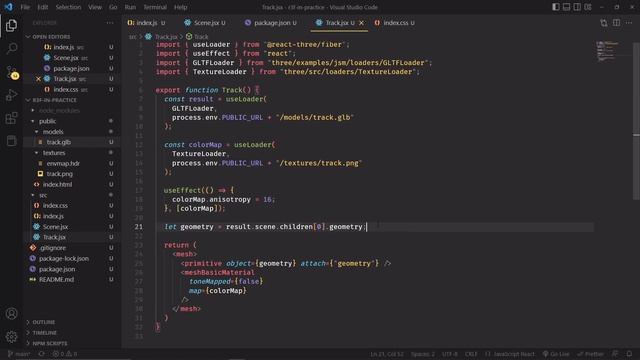
Task: Change indentation via Spaces: 2 status item
Action: coord(423,354)
